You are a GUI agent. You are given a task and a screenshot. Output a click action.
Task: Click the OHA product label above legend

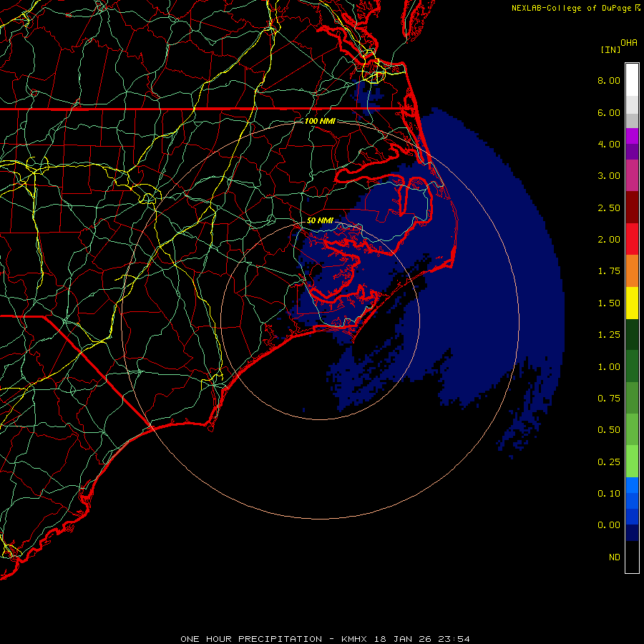coord(629,43)
